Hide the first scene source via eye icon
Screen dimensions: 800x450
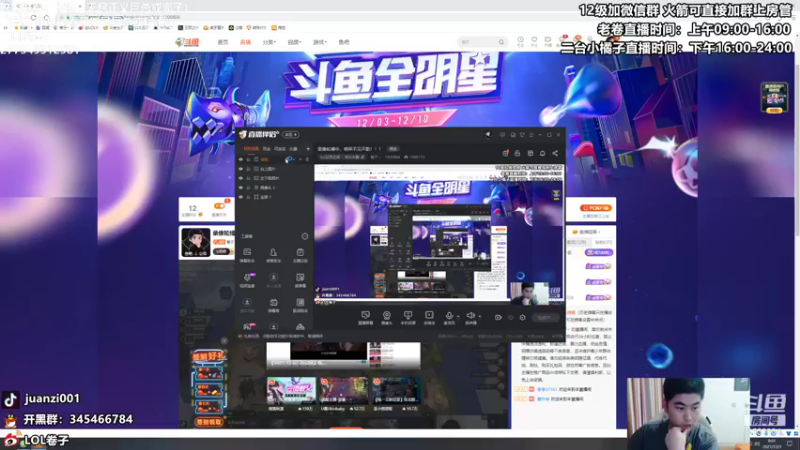tap(241, 159)
